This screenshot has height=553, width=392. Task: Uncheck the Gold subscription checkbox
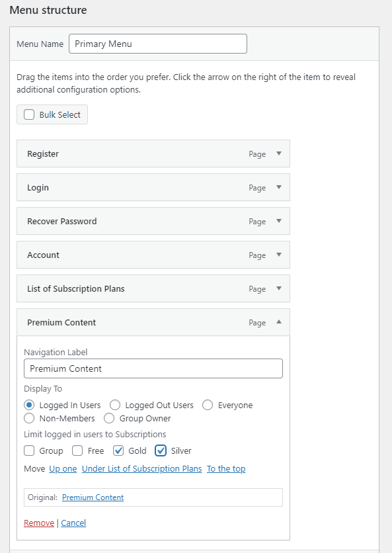click(x=118, y=450)
